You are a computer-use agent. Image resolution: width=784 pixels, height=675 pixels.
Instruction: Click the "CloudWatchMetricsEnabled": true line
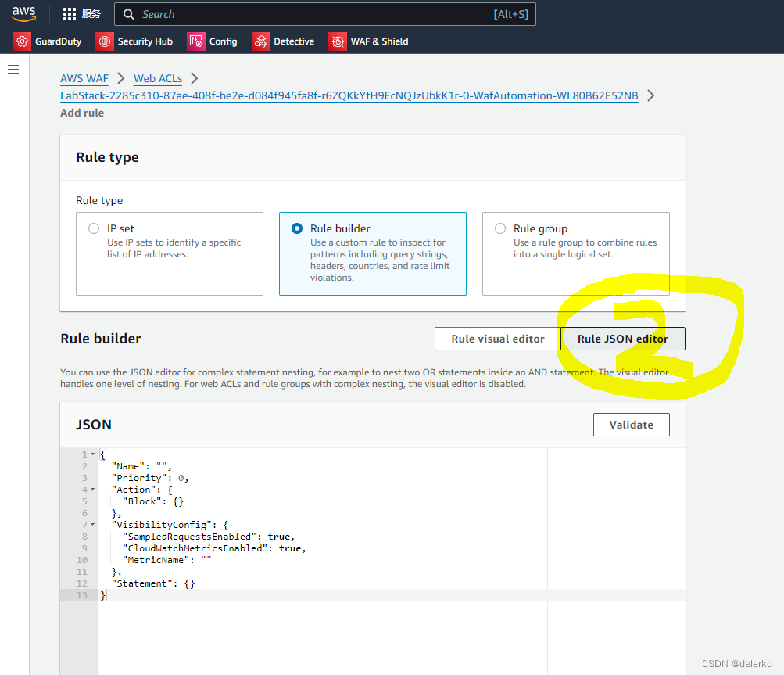[214, 548]
